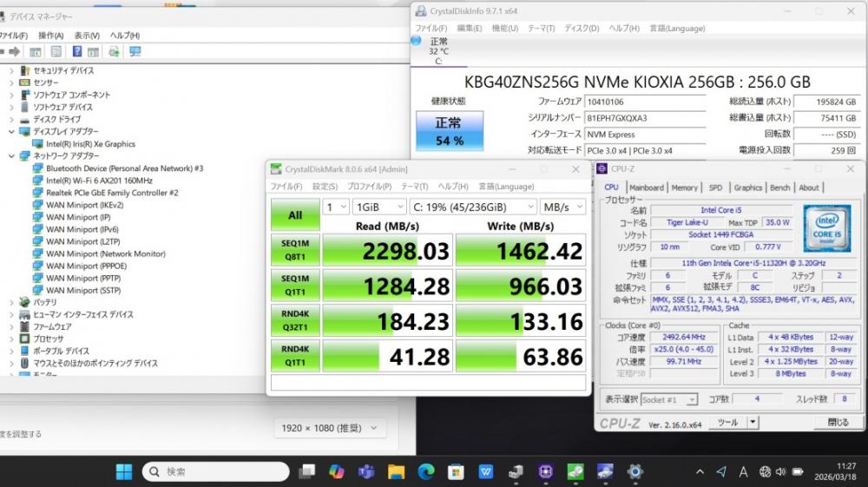The image size is (868, 487).
Task: Click the 閉じる button in CPU-Z
Action: coord(838,423)
